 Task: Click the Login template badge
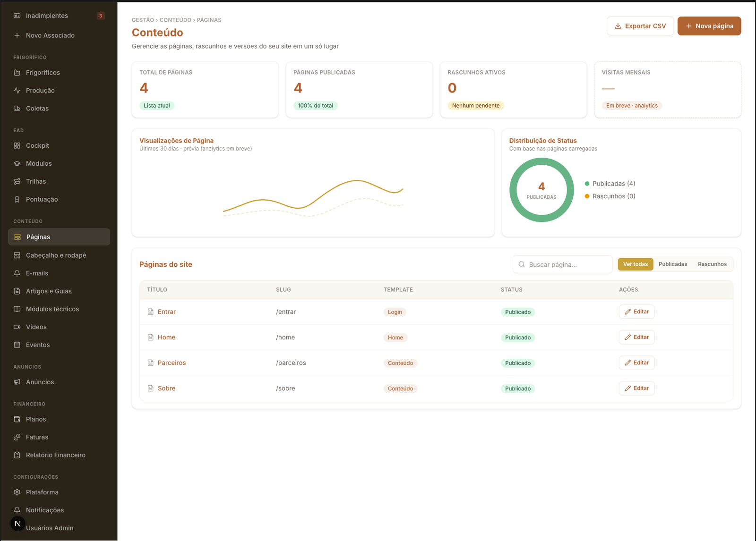[395, 312]
